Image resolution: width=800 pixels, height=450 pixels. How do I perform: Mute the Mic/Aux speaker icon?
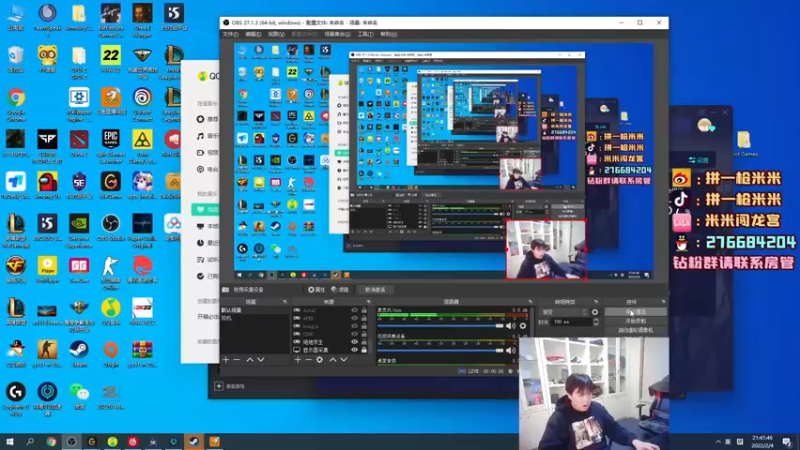coord(509,326)
